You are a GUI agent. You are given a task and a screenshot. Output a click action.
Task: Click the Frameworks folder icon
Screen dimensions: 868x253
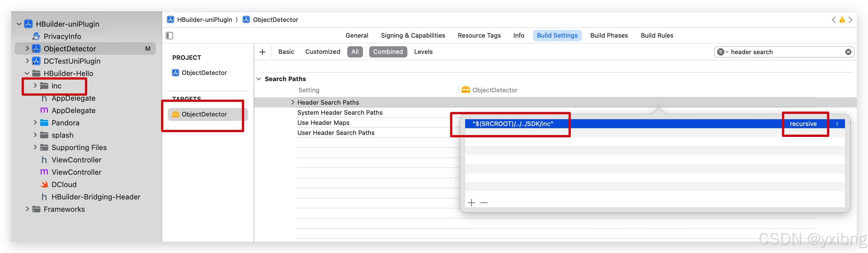pyautogui.click(x=36, y=209)
